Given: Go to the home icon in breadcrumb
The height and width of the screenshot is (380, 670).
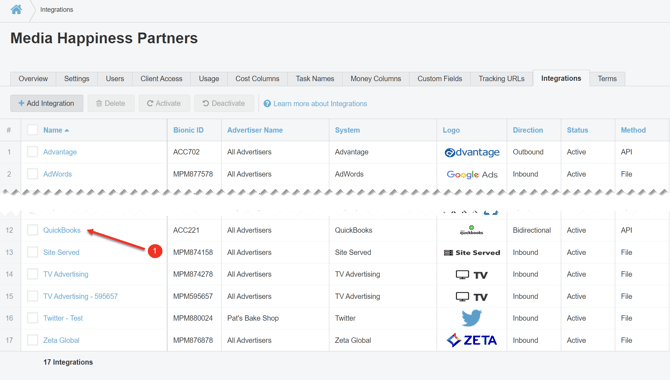Looking at the screenshot, I should (x=16, y=9).
